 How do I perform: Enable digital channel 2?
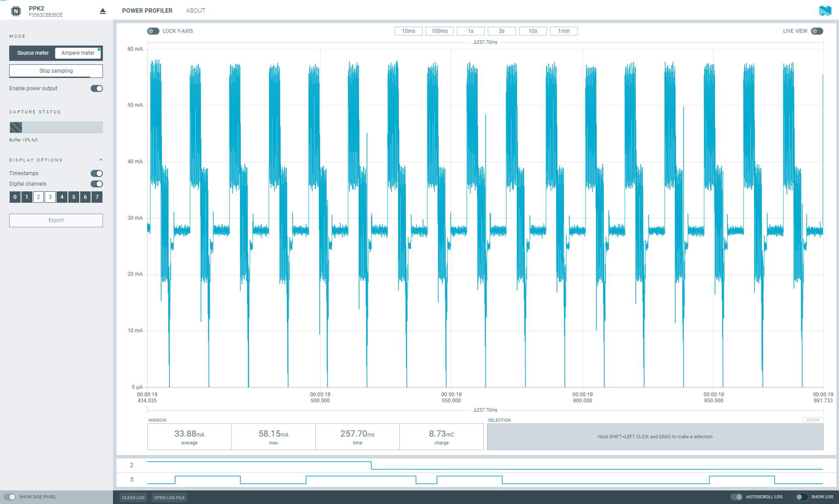coord(38,197)
